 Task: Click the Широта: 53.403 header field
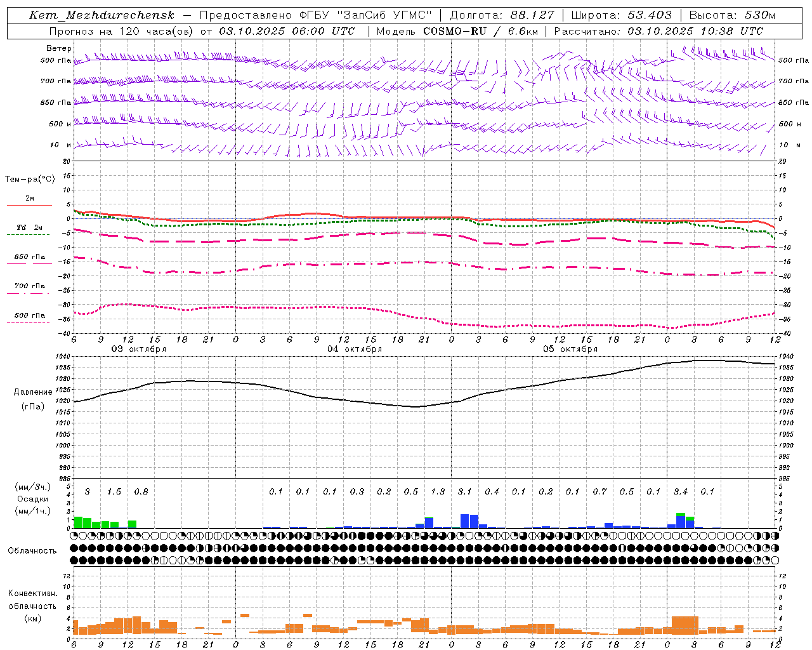pos(622,15)
